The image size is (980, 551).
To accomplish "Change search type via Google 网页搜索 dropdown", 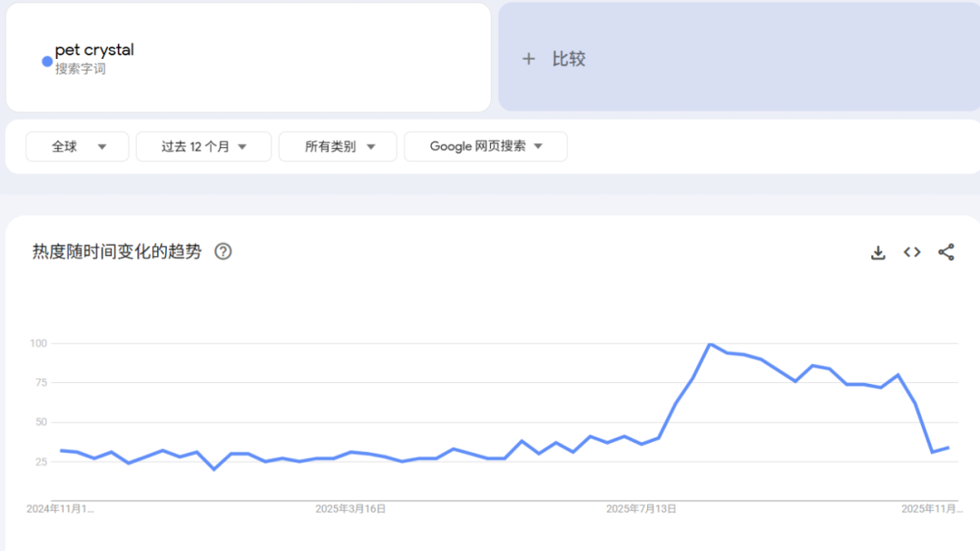I will (485, 146).
